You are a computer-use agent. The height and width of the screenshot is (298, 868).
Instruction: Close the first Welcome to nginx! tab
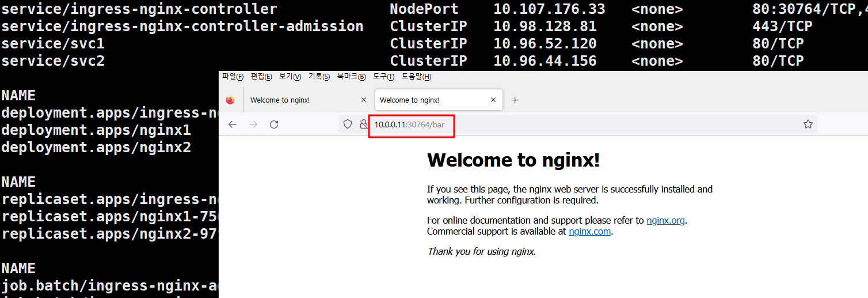click(x=363, y=100)
